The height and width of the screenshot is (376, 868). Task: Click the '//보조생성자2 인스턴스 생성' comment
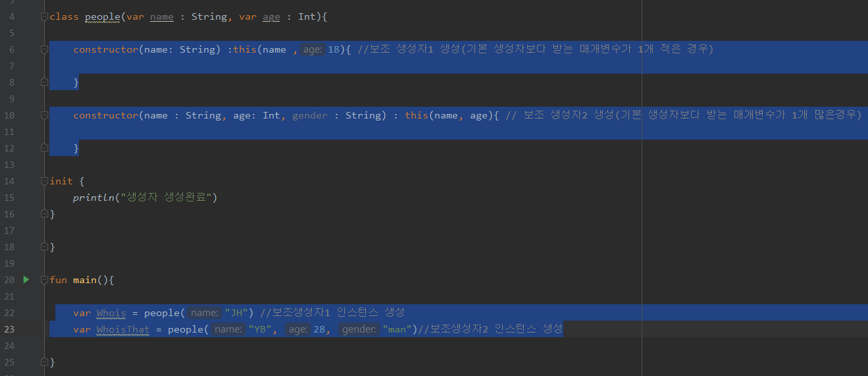[490, 329]
